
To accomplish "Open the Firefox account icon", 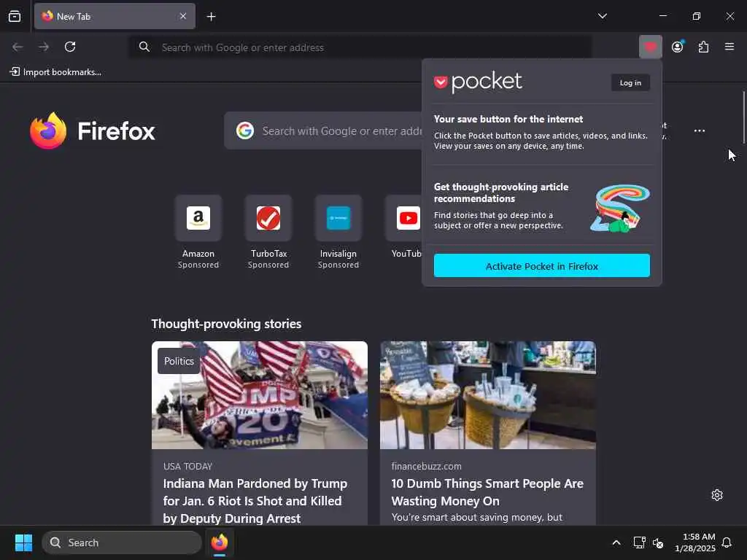I will [678, 47].
